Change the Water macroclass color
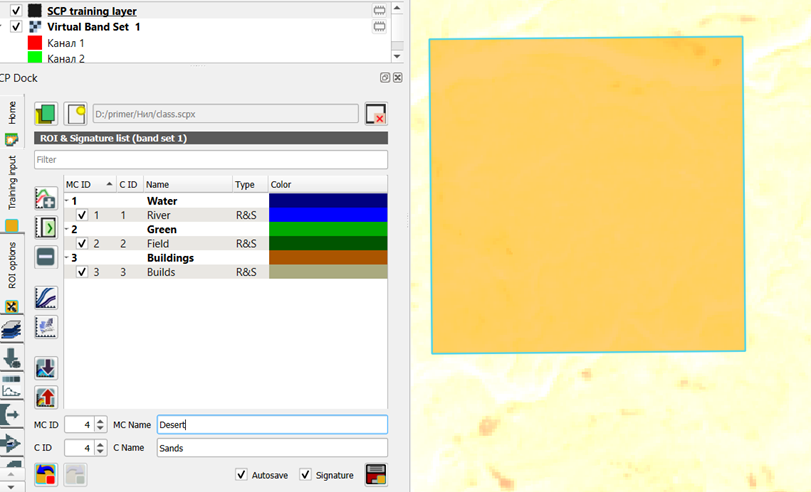The width and height of the screenshot is (811, 492). [328, 201]
